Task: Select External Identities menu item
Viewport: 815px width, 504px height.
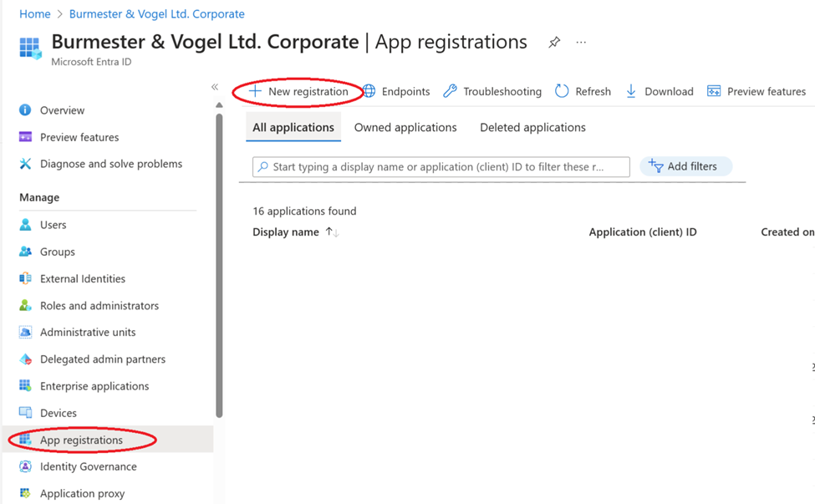Action: pos(83,278)
